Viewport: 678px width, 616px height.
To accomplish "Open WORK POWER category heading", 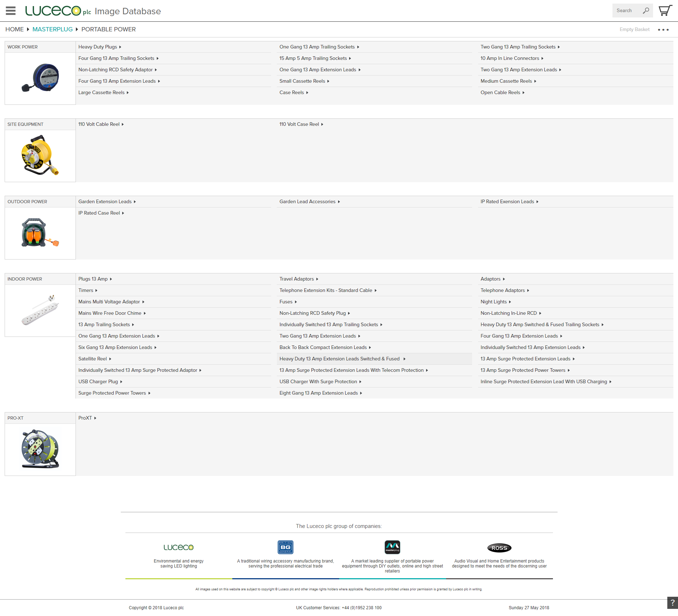I will coord(22,47).
